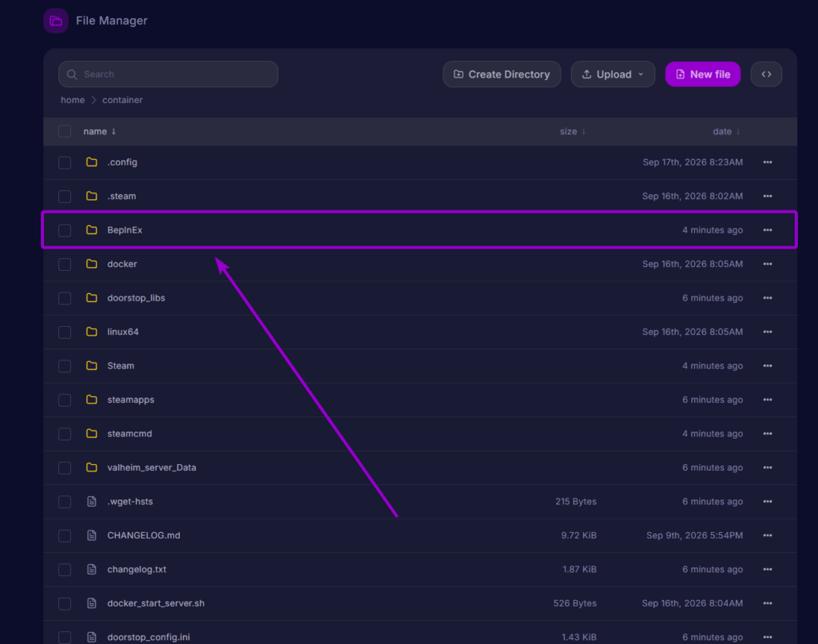Click the docker_start_server.sh file icon
Screen dimensions: 818x644
tap(92, 603)
